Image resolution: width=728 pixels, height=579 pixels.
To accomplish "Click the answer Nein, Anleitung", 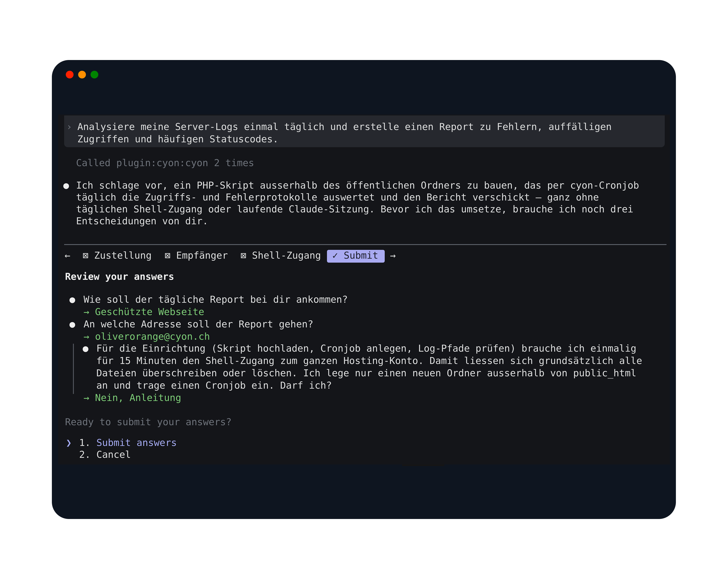I will (x=138, y=398).
